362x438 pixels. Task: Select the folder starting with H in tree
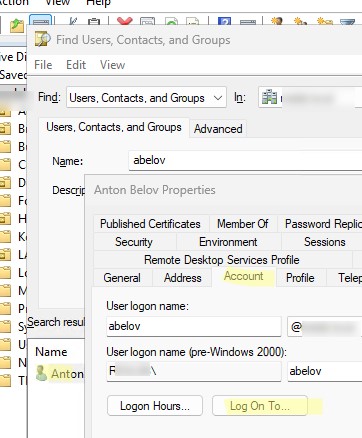click(13, 219)
